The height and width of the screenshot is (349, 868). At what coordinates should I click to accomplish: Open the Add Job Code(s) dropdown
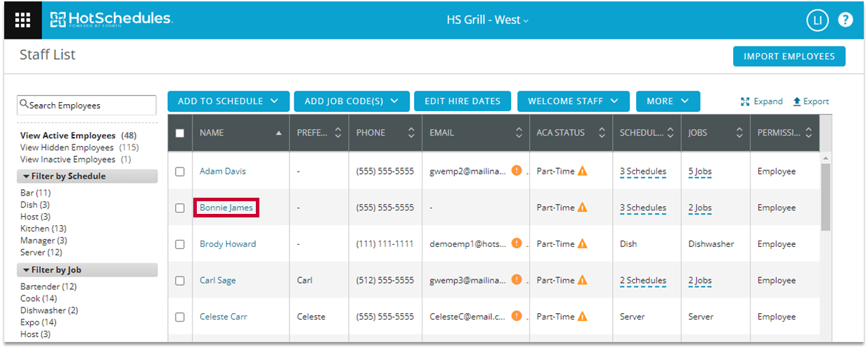351,101
